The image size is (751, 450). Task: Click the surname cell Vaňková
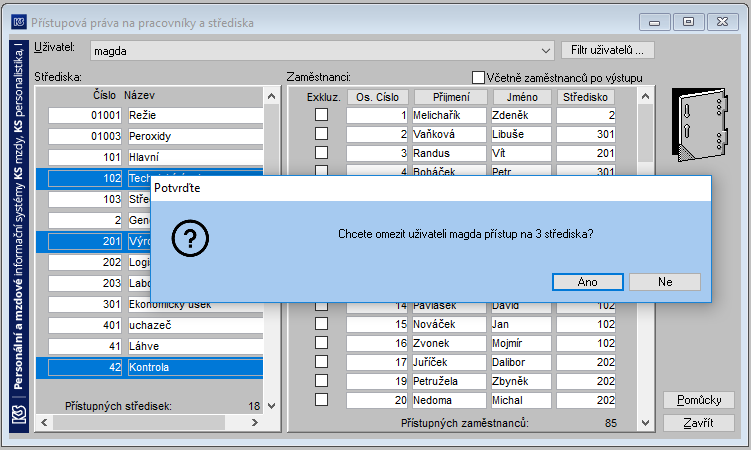pos(449,135)
